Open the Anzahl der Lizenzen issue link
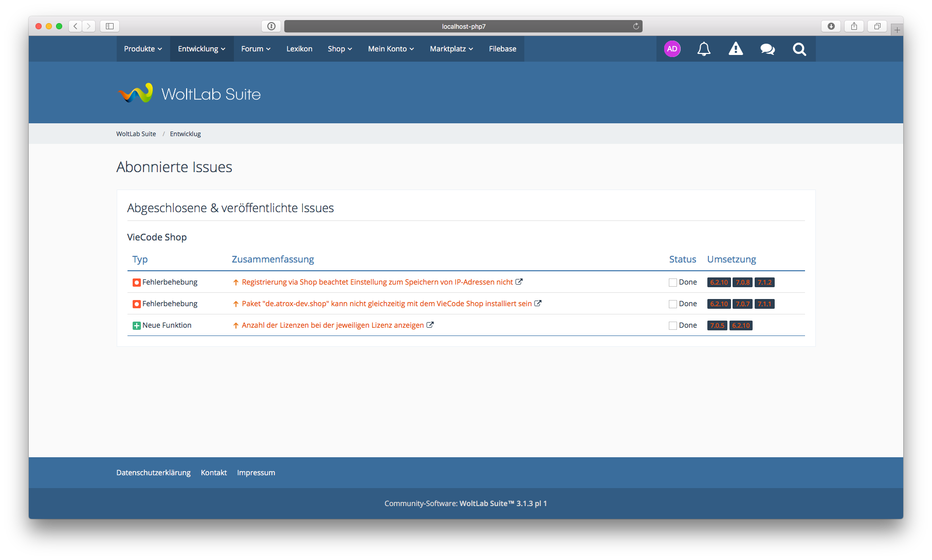Viewport: 932px width, 560px height. pos(333,325)
